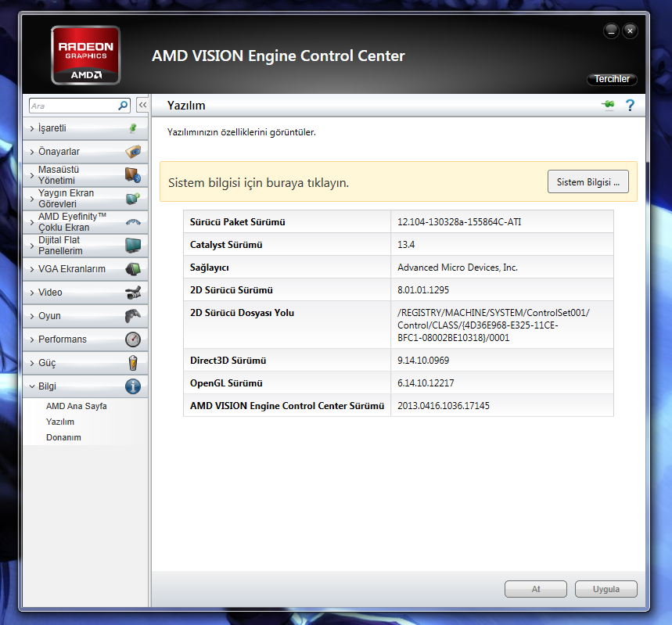The height and width of the screenshot is (625, 672).
Task: Expand the Video section
Action: (x=32, y=293)
